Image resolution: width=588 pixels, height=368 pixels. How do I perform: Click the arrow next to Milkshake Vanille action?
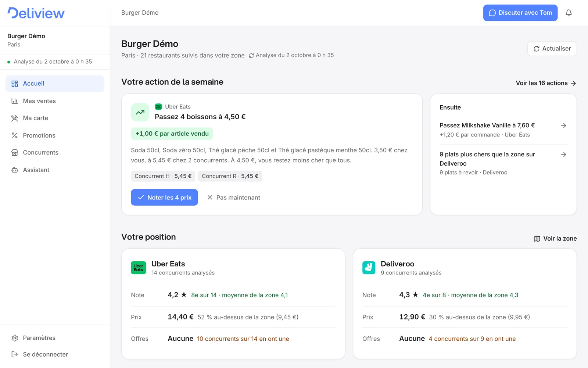coord(564,125)
